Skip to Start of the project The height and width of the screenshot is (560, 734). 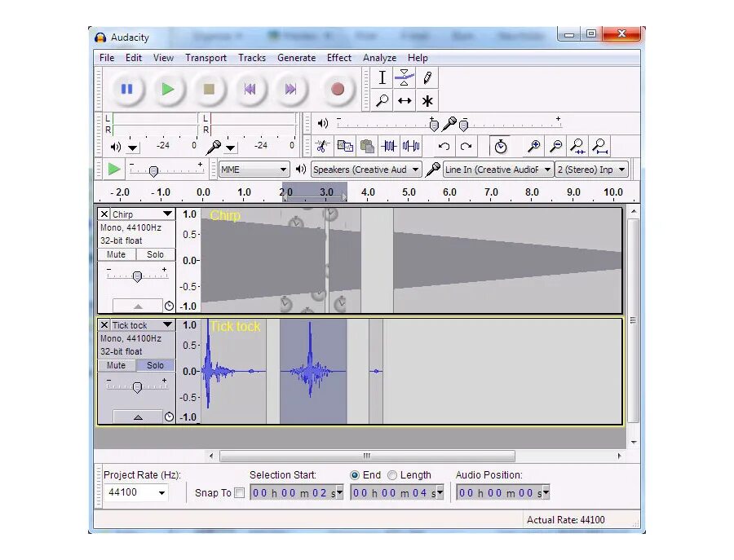[x=250, y=89]
